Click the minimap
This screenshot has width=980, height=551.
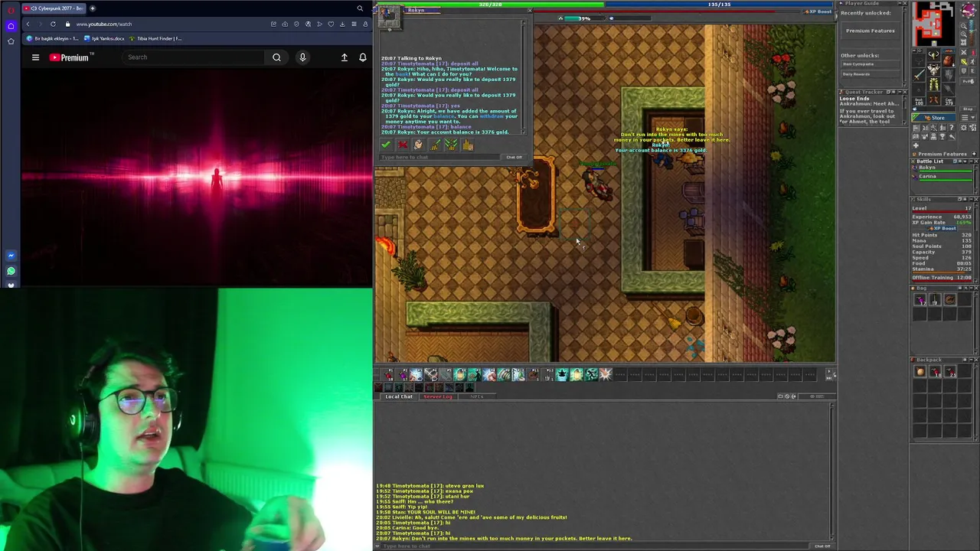pyautogui.click(x=933, y=23)
